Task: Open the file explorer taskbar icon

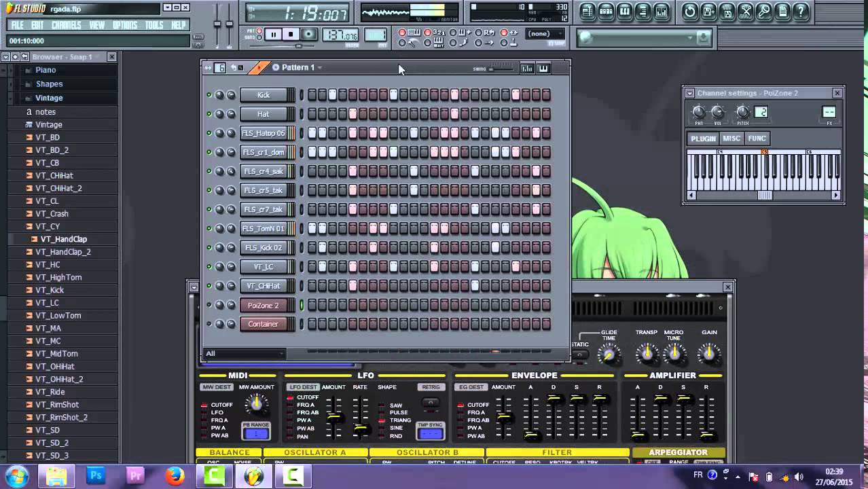Action: point(56,475)
